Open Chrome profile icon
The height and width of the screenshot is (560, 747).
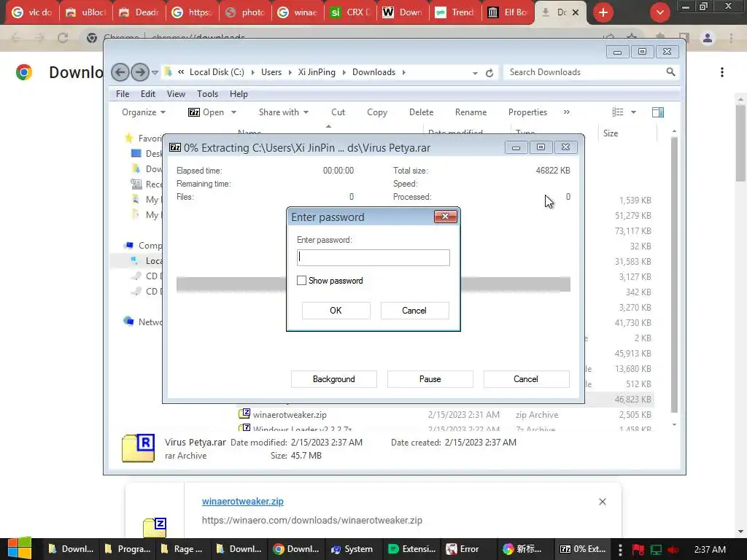pyautogui.click(x=708, y=38)
